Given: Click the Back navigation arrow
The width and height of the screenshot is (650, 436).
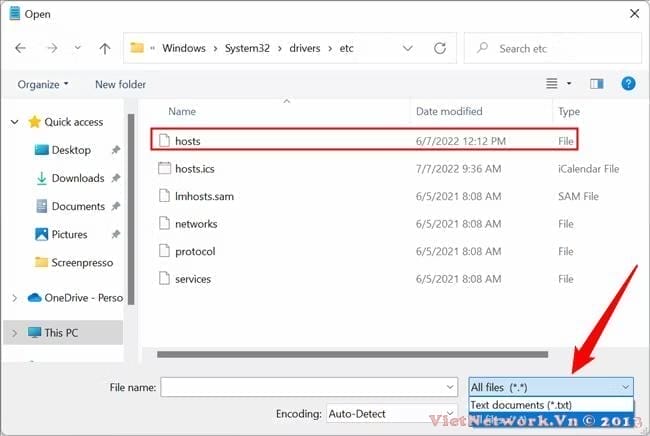Looking at the screenshot, I should 21,48.
